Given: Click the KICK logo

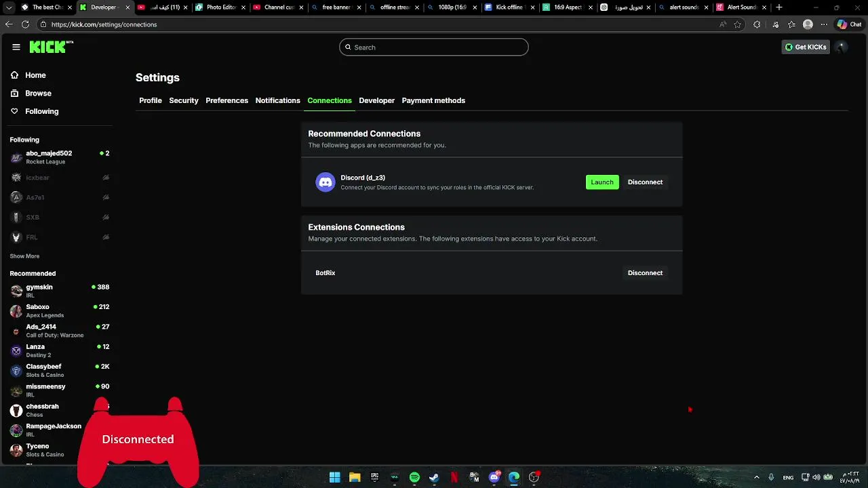Looking at the screenshot, I should 51,47.
